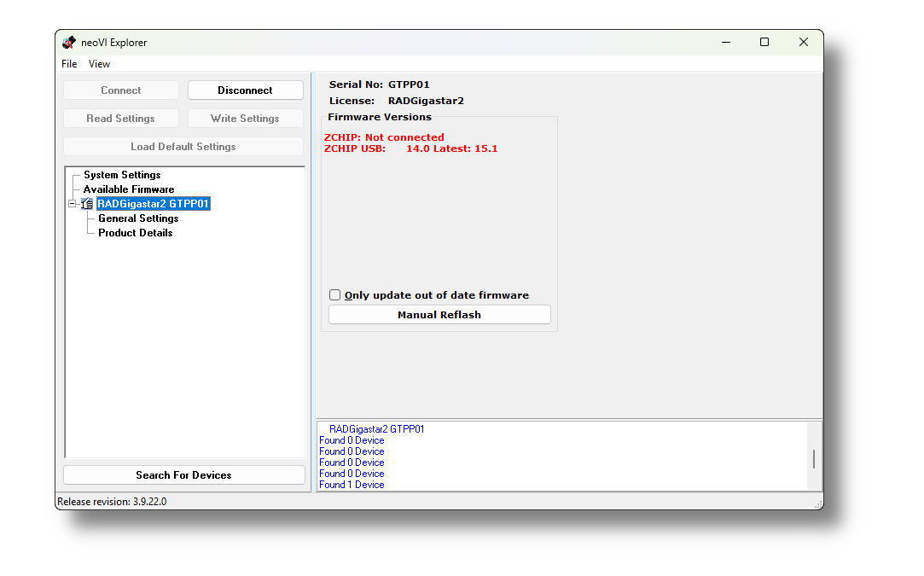Collapse the RADGigastar2 GTPP01 tree node
The height and width of the screenshot is (576, 924).
click(x=73, y=203)
